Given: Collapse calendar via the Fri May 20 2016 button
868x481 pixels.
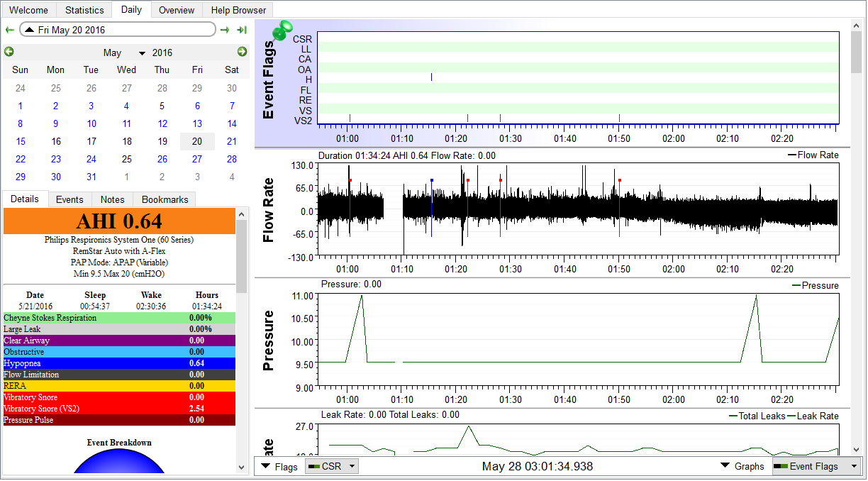Looking at the screenshot, I should pyautogui.click(x=118, y=30).
